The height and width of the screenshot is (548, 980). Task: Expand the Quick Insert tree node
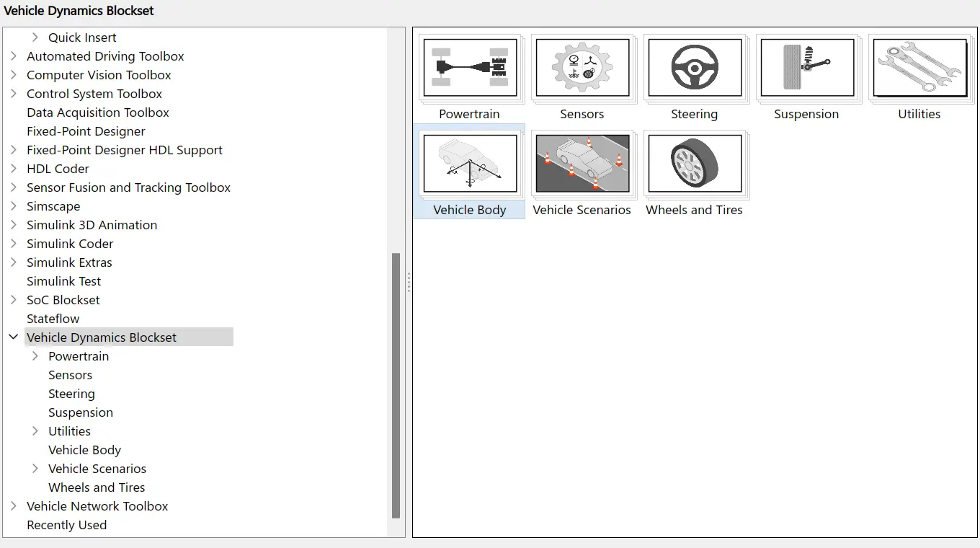coord(35,37)
